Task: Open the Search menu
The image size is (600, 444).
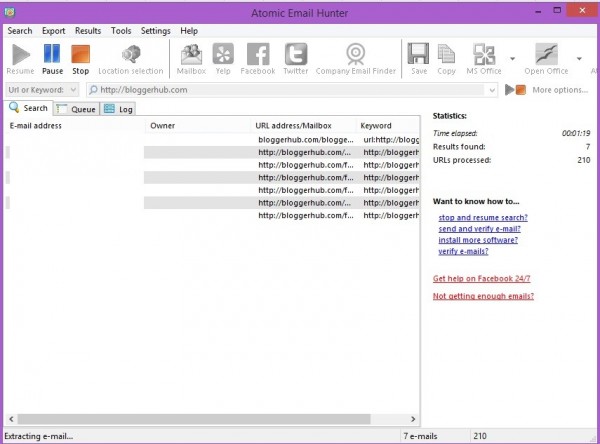Action: point(20,31)
